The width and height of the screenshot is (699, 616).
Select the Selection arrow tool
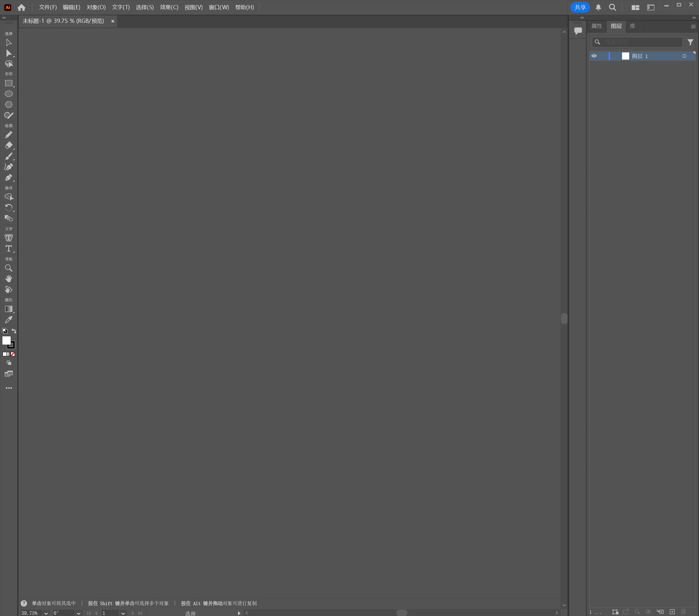9,43
